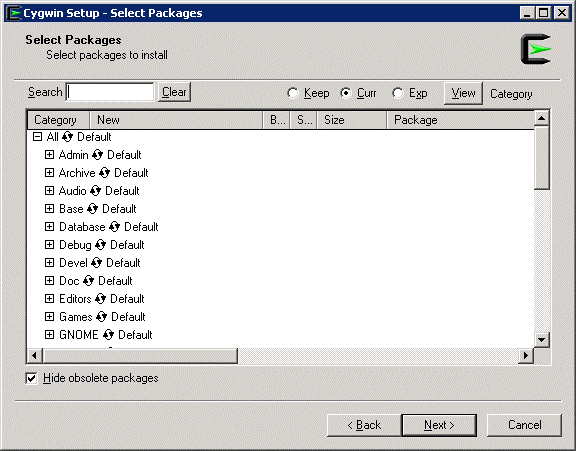Click scroll up arrow of package list
The height and width of the screenshot is (451, 576).
point(542,118)
